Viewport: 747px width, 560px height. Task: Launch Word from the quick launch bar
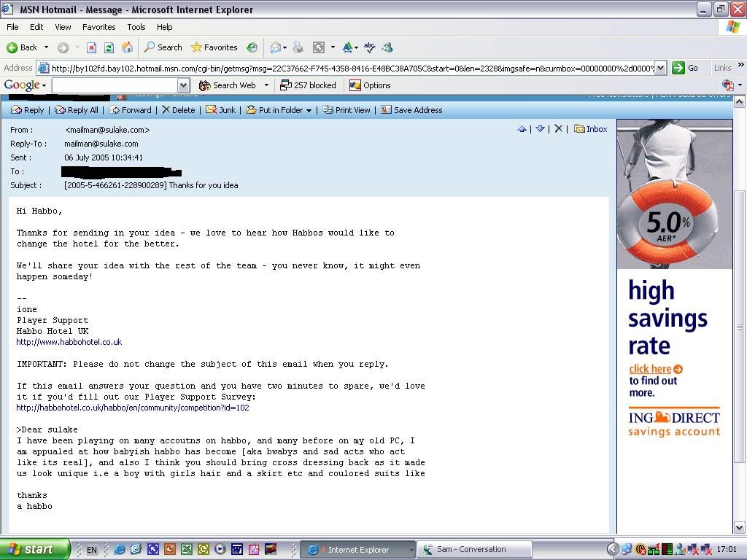237,550
